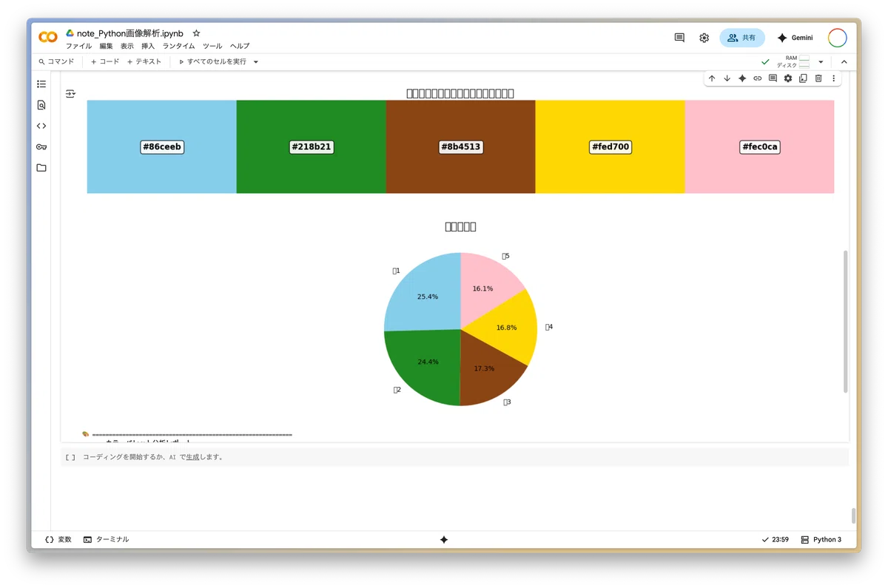Open the ターミナル panel in the bottom bar
The image size is (888, 588).
pyautogui.click(x=107, y=540)
